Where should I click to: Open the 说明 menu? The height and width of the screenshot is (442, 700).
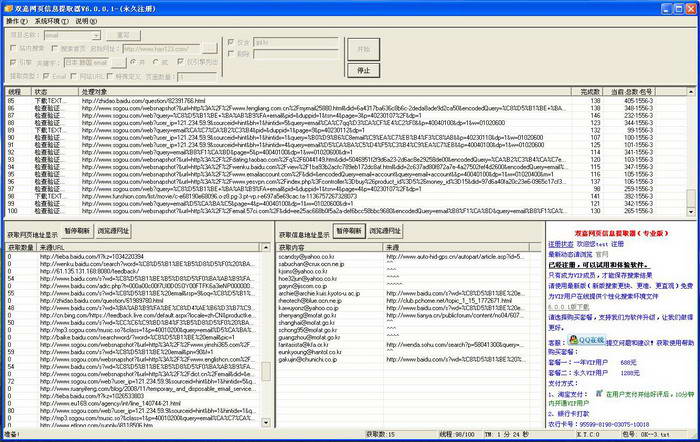pyautogui.click(x=86, y=21)
